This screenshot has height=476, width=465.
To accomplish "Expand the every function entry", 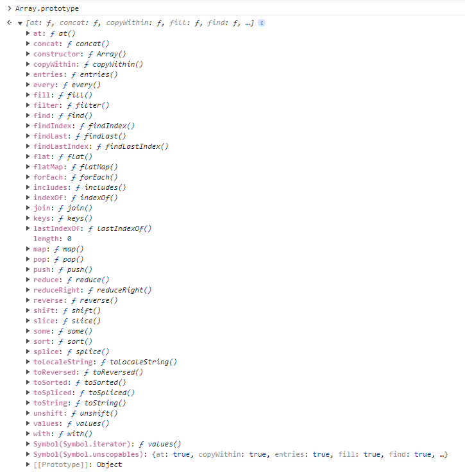I will tap(28, 85).
